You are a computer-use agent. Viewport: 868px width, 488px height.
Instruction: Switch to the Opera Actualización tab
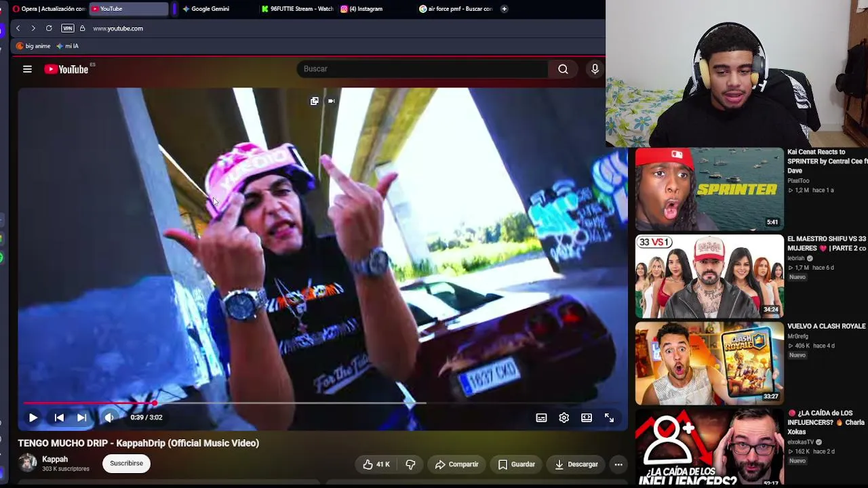(49, 9)
